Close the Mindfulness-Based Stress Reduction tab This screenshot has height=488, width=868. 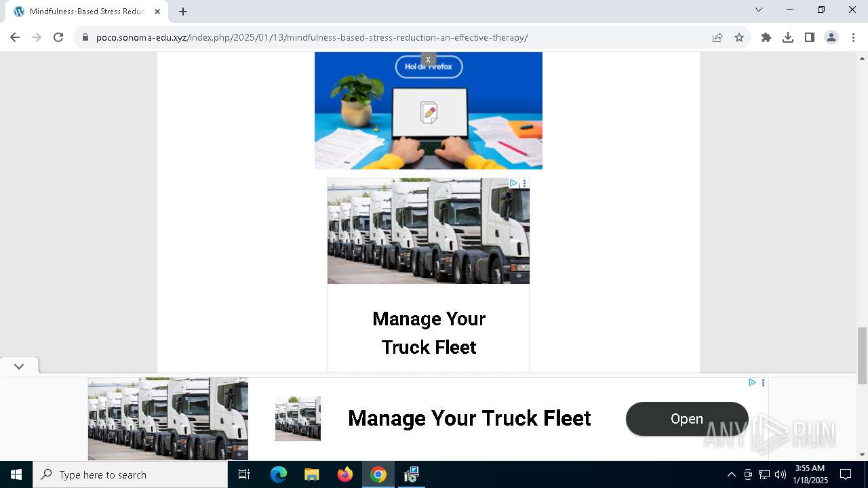pos(157,12)
